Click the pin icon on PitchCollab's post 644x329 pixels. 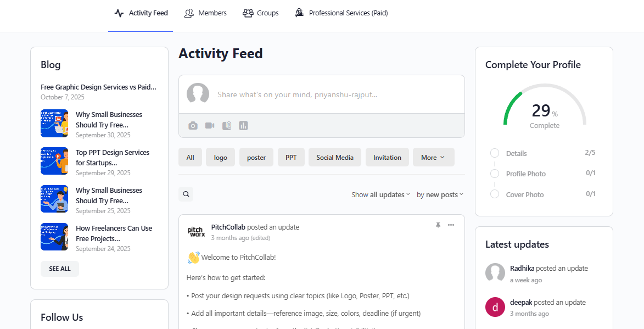coord(438,225)
